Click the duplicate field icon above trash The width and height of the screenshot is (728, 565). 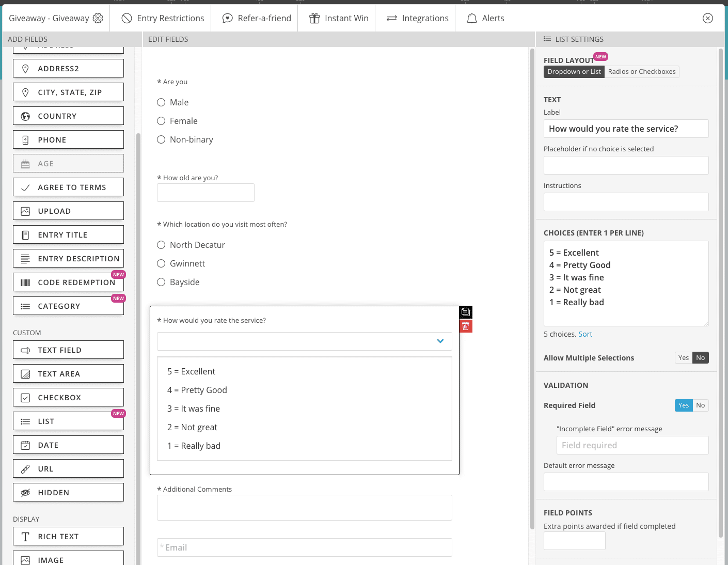(x=466, y=312)
